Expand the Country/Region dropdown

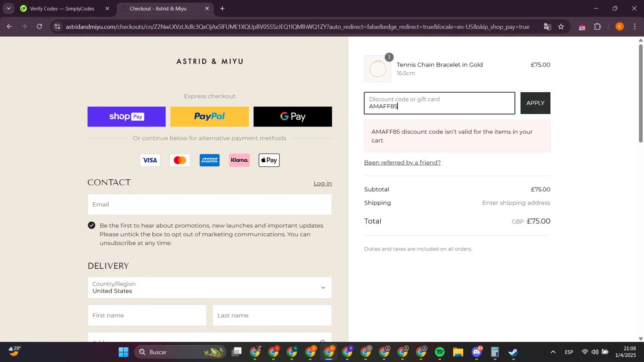[210, 288]
